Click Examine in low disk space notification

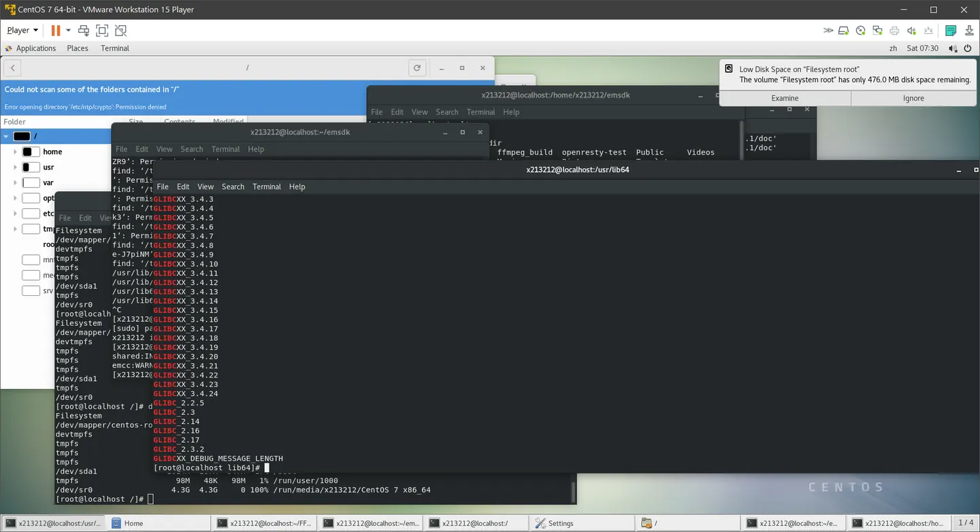785,98
